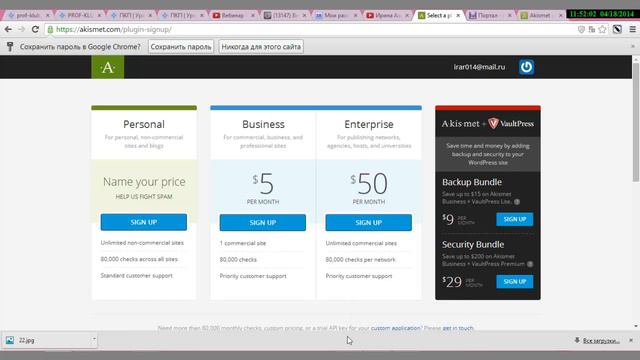Image resolution: width=640 pixels, height=360 pixels.
Task: Click the VaultPress logo
Action: tap(511, 123)
